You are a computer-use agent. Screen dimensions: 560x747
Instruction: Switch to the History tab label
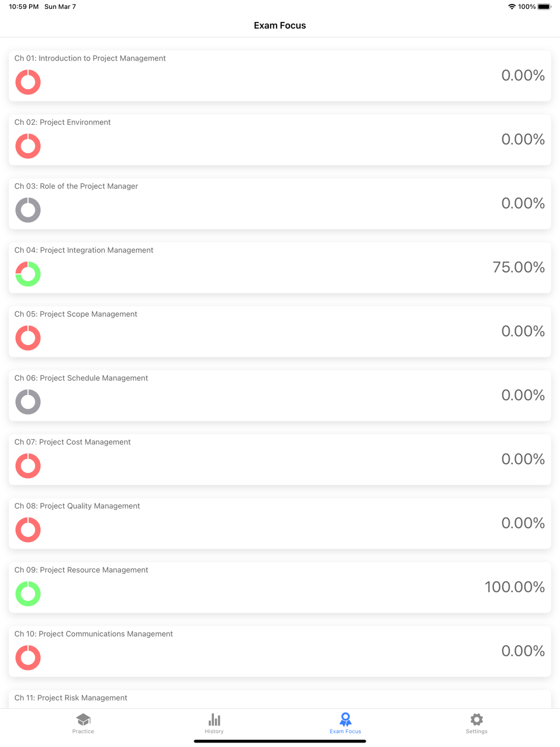(x=214, y=731)
